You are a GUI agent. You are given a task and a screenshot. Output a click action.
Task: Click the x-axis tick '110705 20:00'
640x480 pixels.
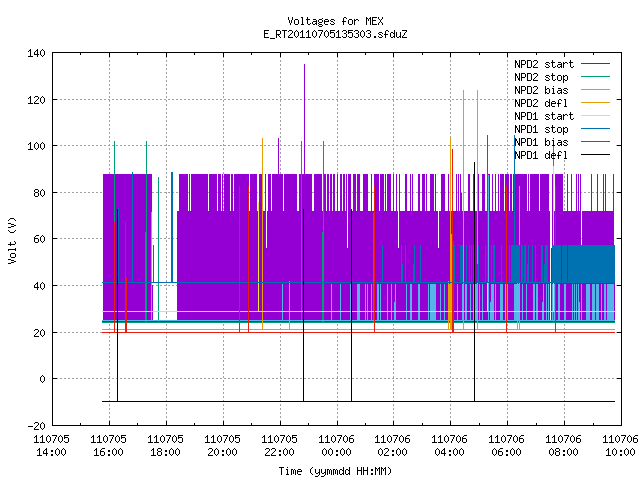click(222, 446)
